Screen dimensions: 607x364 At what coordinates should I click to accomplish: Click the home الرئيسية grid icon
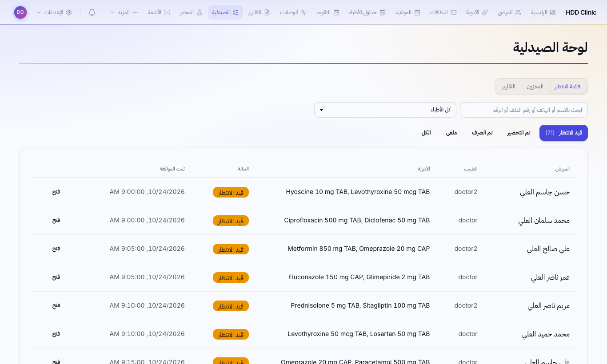click(553, 12)
